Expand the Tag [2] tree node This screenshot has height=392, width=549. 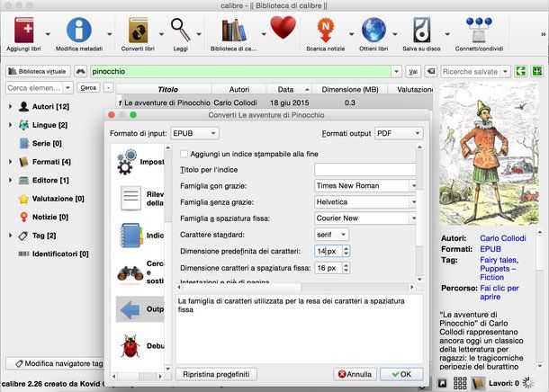tap(10, 236)
